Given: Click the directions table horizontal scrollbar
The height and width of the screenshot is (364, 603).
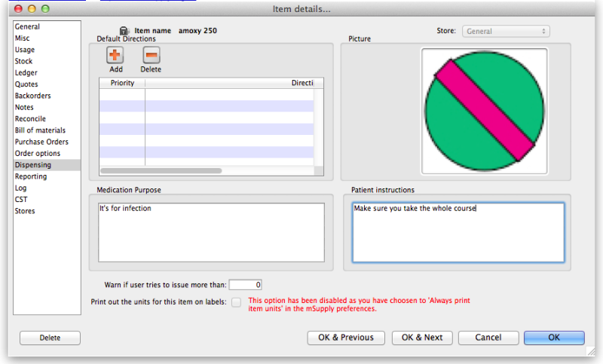Looking at the screenshot, I should point(204,171).
